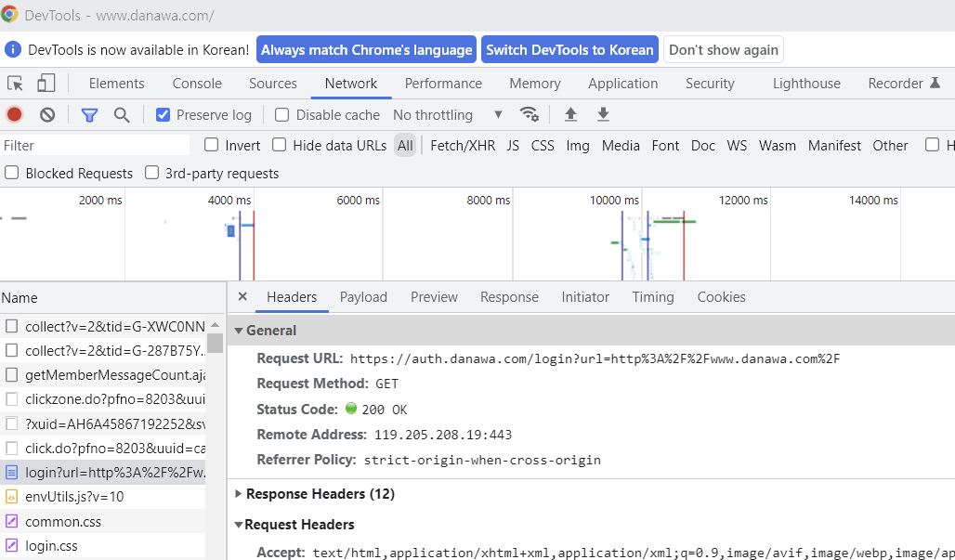The height and width of the screenshot is (560, 955).
Task: Activate the inspect element picker icon
Action: coord(15,84)
